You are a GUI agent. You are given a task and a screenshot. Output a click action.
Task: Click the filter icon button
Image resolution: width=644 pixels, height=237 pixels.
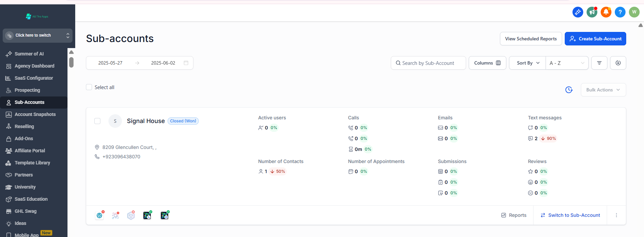click(599, 63)
